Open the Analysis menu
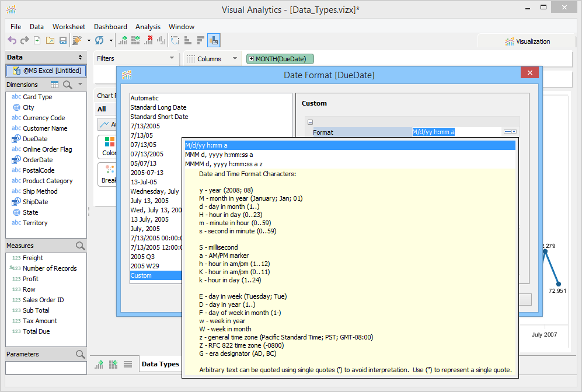The width and height of the screenshot is (582, 392). click(148, 27)
